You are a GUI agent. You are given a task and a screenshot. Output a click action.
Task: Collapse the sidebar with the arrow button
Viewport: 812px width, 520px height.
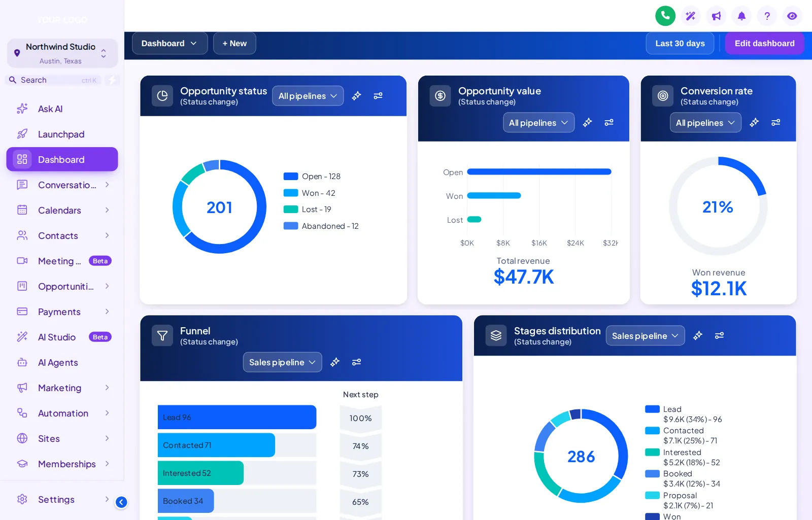tap(121, 502)
